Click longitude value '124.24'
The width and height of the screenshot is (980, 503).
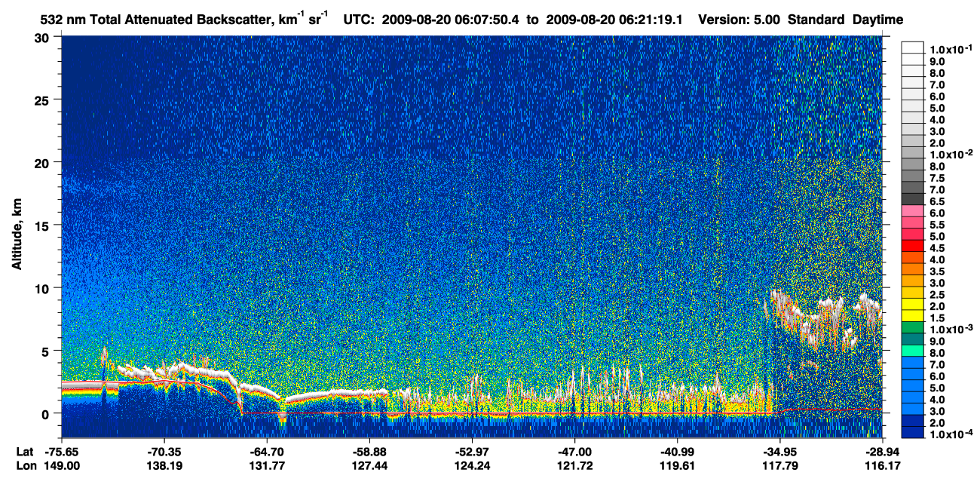[x=472, y=465]
